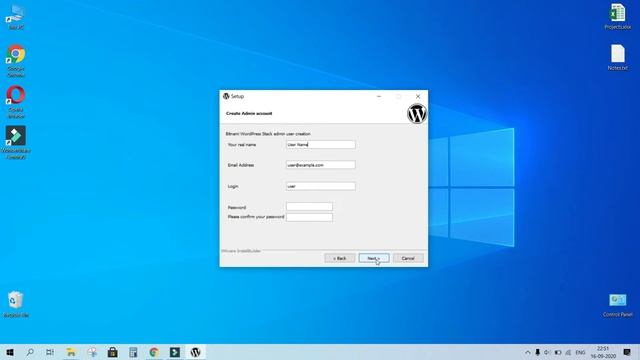This screenshot has height=360, width=640.
Task: Minimize the Setup window
Action: 379,96
